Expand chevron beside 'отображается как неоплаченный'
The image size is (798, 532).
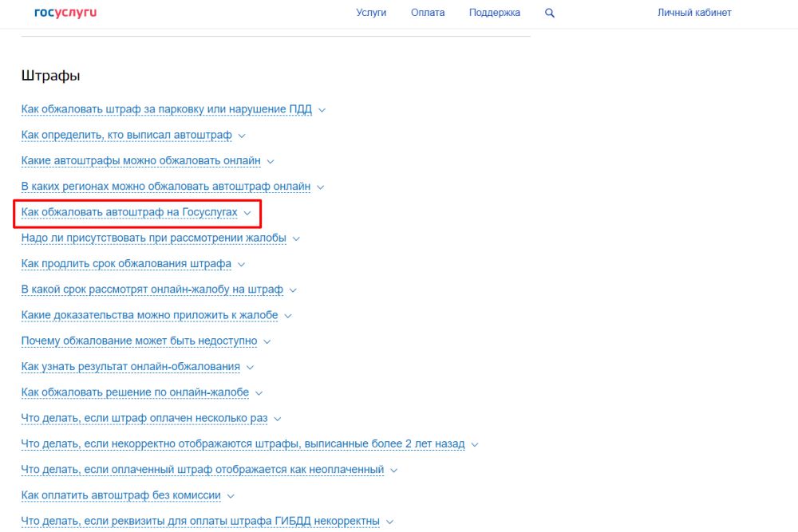click(394, 471)
